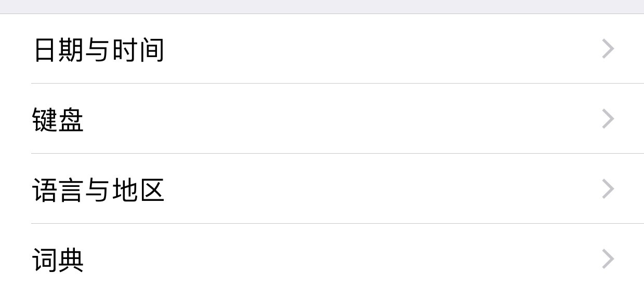
Task: Tap the arrow next to 键盘
Action: (608, 119)
